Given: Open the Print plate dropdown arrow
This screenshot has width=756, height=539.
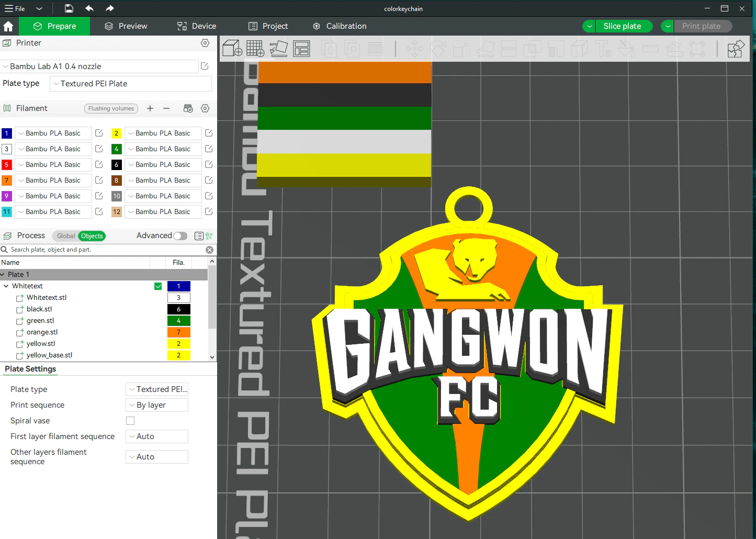Looking at the screenshot, I should 668,26.
